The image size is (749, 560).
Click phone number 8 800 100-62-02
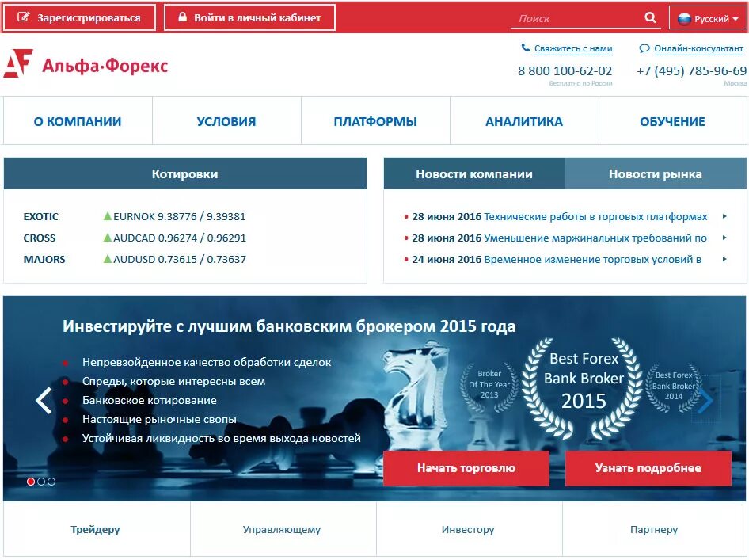coord(565,70)
